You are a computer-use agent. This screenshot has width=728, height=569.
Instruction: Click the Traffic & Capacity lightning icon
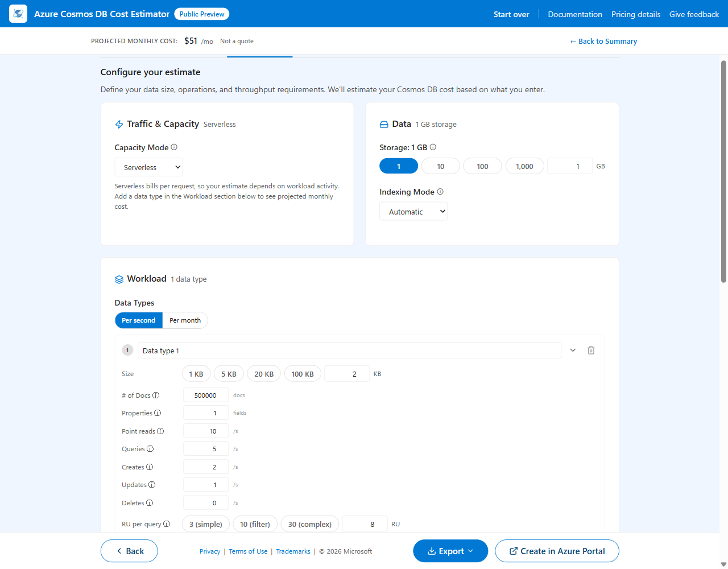[119, 124]
